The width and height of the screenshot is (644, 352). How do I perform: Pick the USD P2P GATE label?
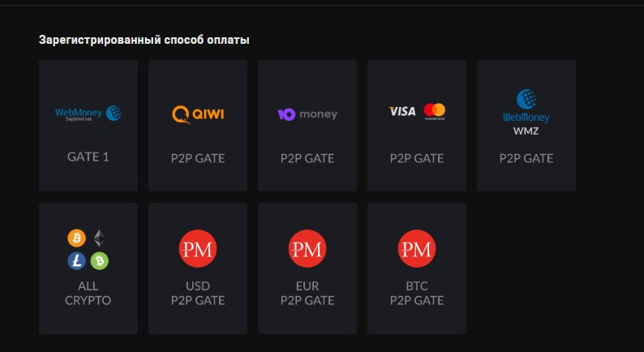[x=198, y=294]
